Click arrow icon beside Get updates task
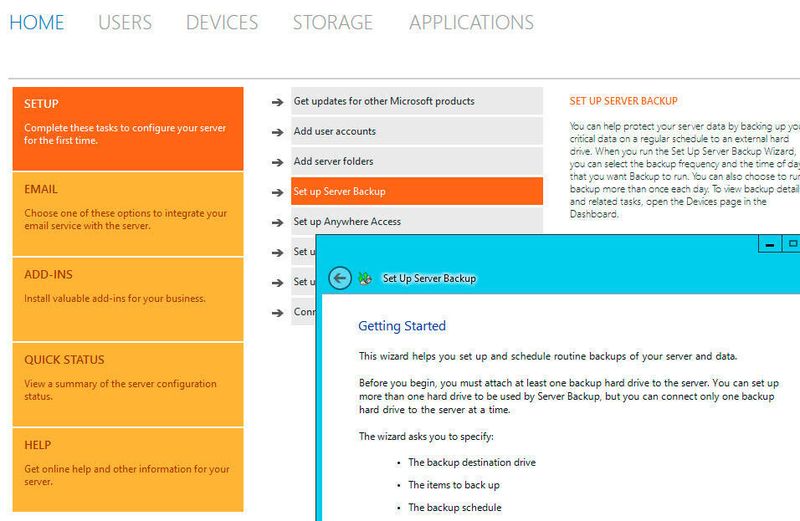The width and height of the screenshot is (800, 521). click(x=278, y=102)
